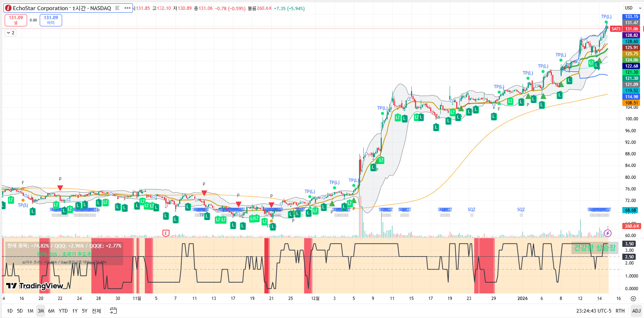This screenshot has height=318, width=644.
Task: Click the 1.0000 lower pane scale value
Action: [632, 276]
